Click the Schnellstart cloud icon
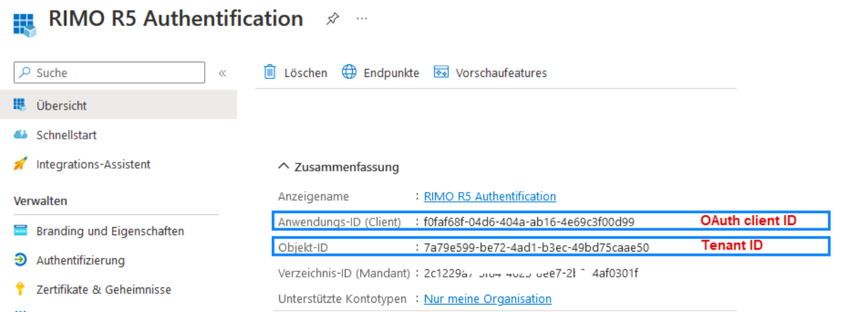 (x=21, y=135)
